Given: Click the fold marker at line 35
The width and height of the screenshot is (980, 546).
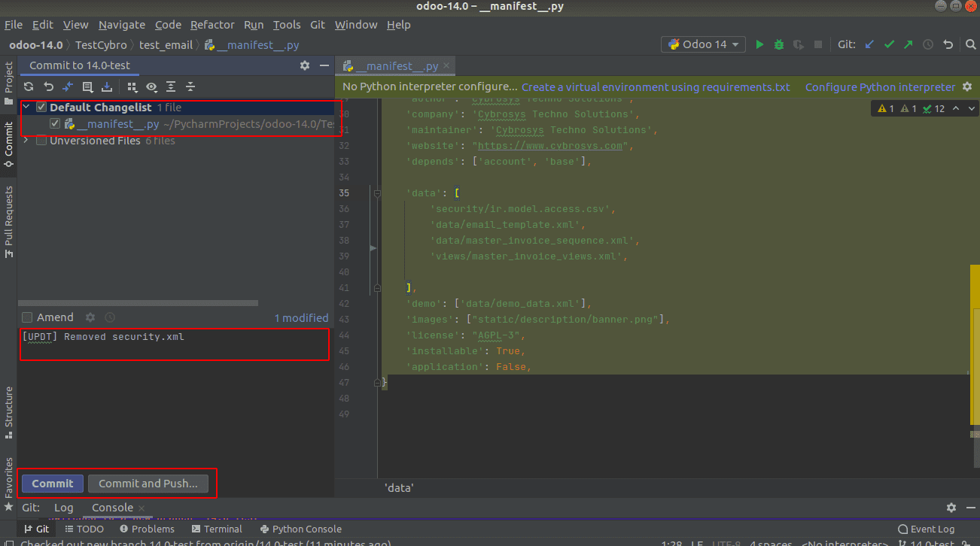Looking at the screenshot, I should click(x=376, y=193).
